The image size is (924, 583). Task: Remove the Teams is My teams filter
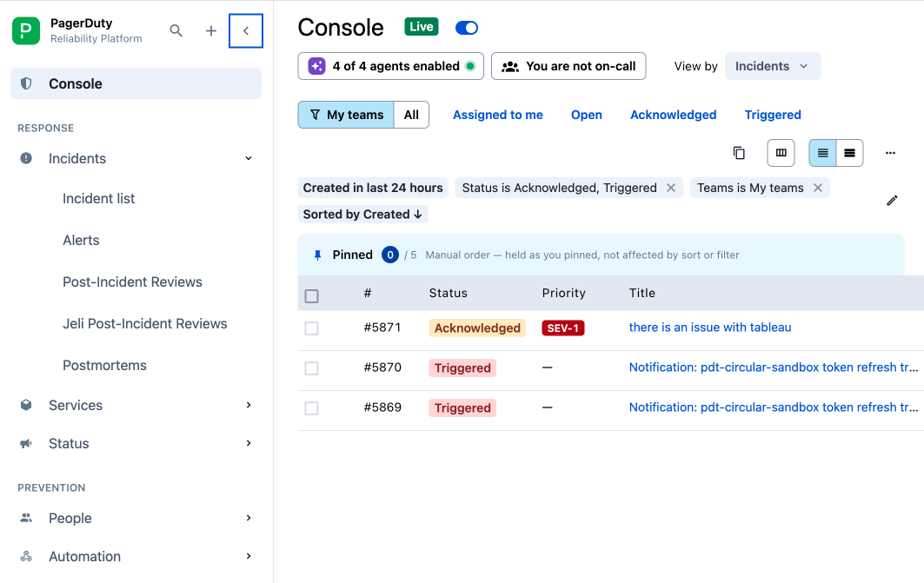pos(817,188)
